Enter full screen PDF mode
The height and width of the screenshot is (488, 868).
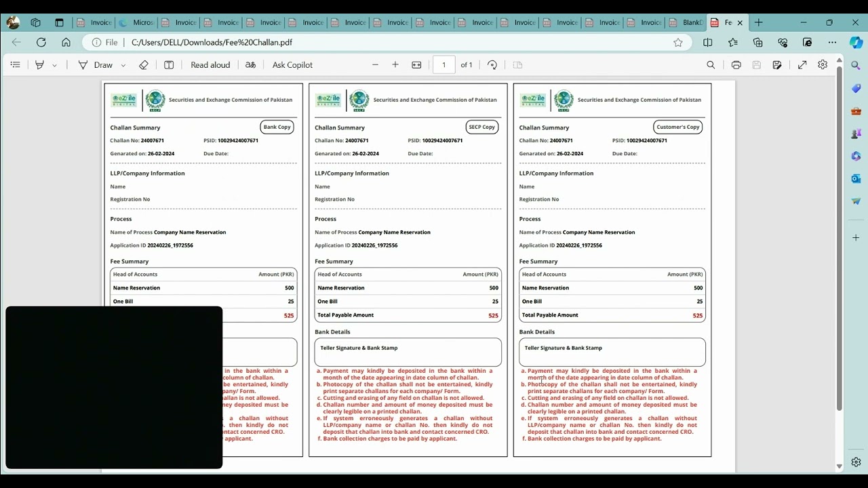tap(802, 65)
